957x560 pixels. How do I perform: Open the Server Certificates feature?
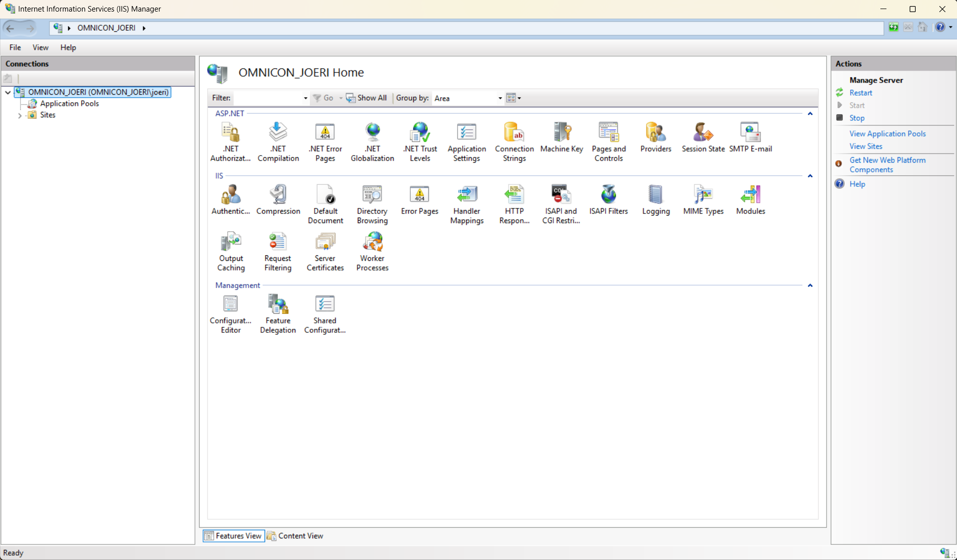(x=325, y=251)
